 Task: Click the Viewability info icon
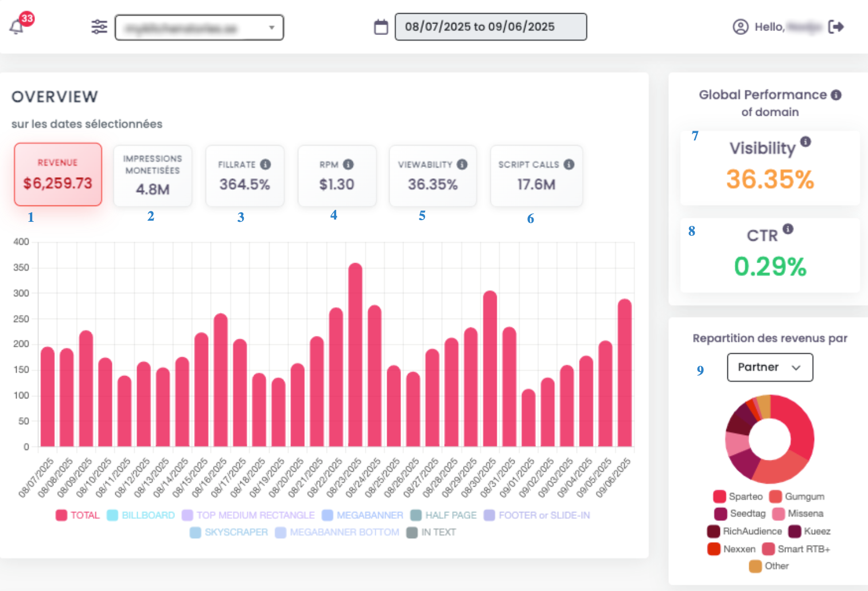click(x=462, y=165)
